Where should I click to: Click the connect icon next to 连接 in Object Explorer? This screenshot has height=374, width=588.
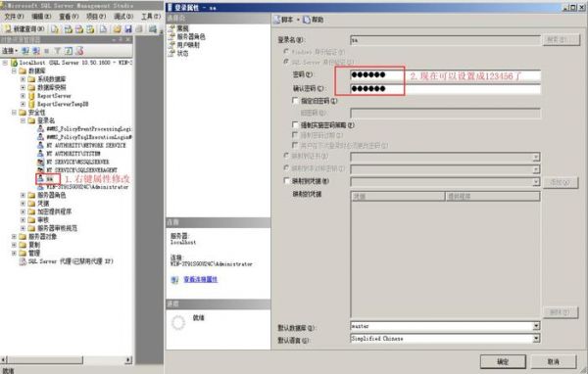[25, 51]
